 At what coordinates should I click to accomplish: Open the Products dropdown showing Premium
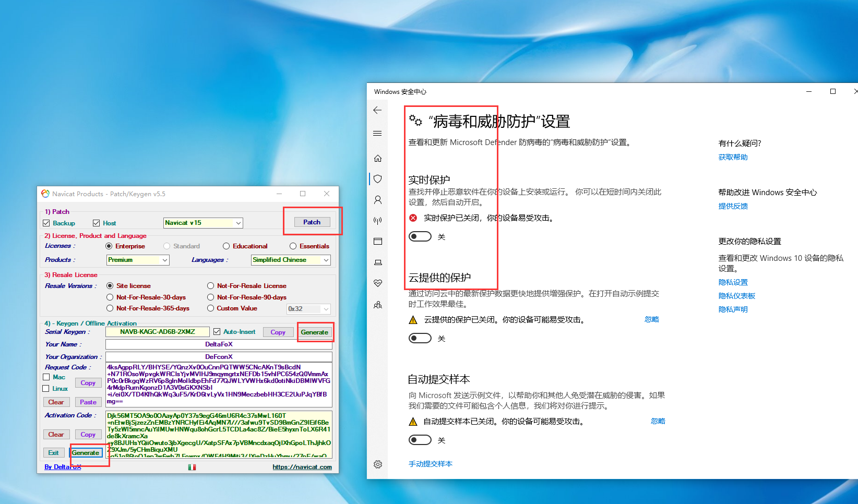click(138, 260)
